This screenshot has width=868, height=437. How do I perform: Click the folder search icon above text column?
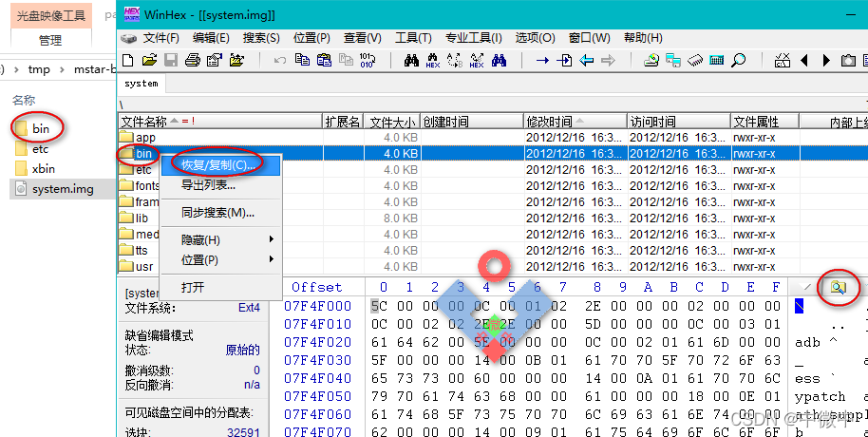(839, 287)
